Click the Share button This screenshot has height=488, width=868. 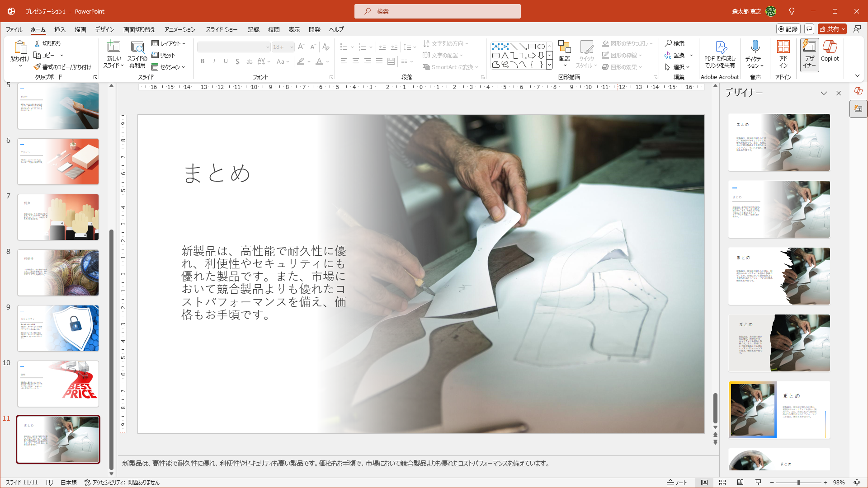pos(830,29)
